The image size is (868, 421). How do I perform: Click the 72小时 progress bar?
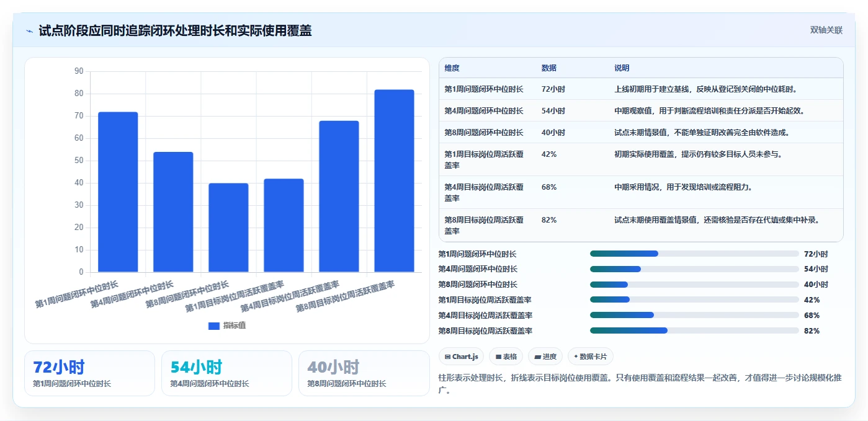694,254
